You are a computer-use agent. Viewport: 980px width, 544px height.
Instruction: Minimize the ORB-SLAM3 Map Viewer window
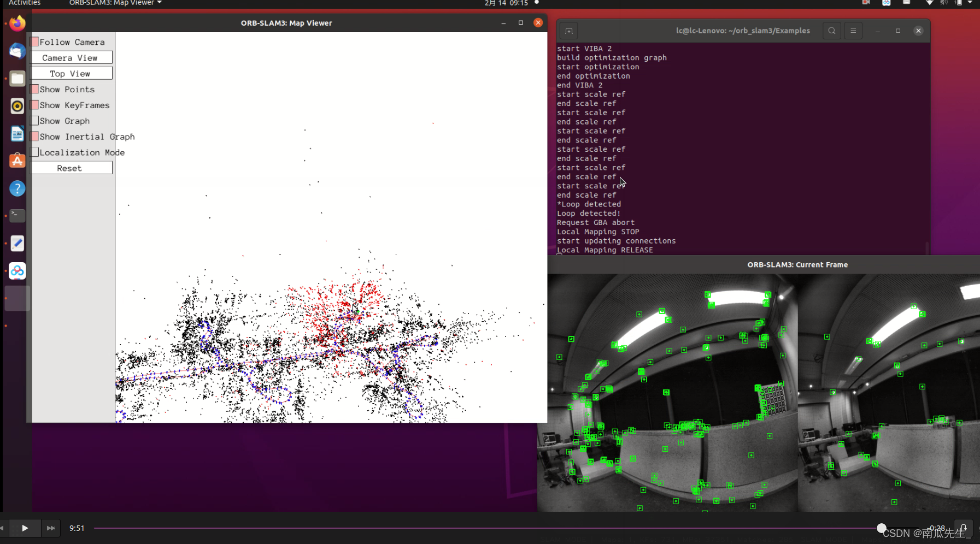tap(503, 23)
